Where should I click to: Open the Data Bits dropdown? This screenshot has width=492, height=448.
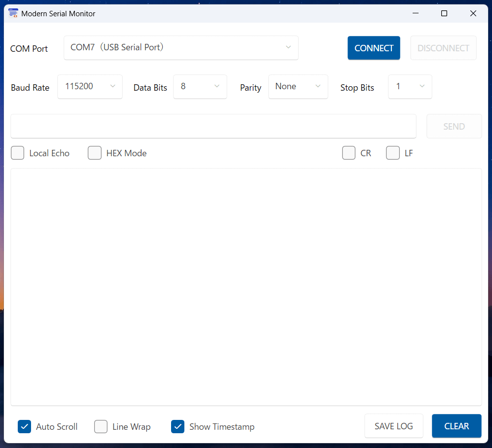point(200,87)
